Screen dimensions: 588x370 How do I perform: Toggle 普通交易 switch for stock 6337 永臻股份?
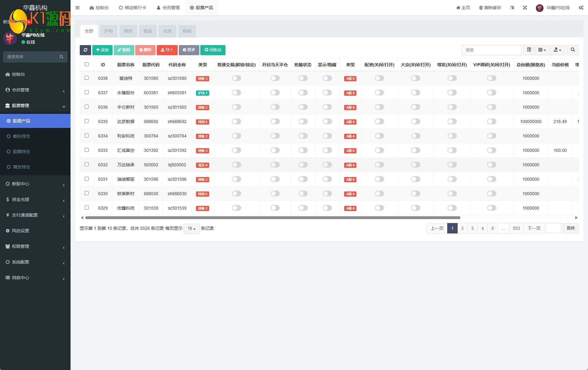[x=236, y=93]
